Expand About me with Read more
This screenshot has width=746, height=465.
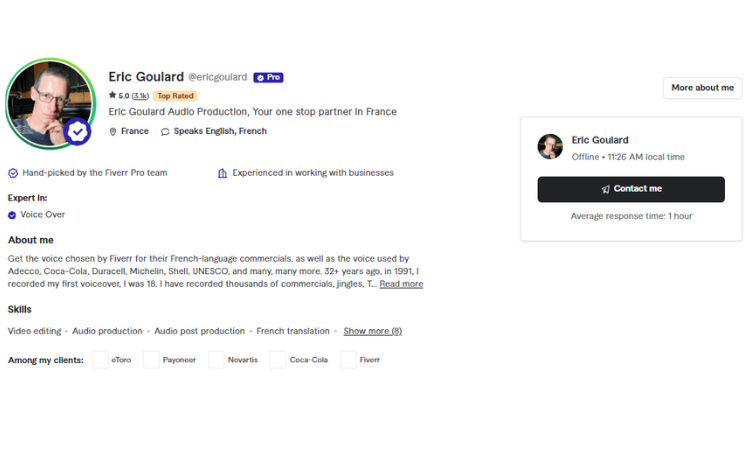point(401,284)
